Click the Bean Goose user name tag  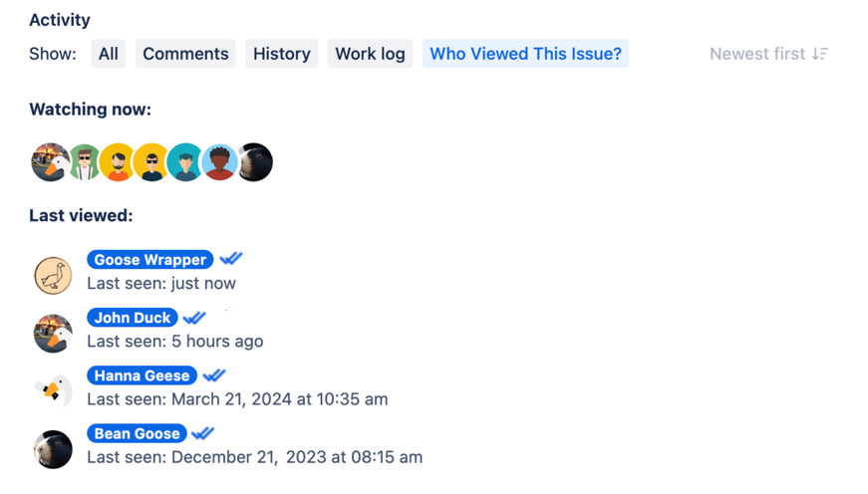click(138, 433)
